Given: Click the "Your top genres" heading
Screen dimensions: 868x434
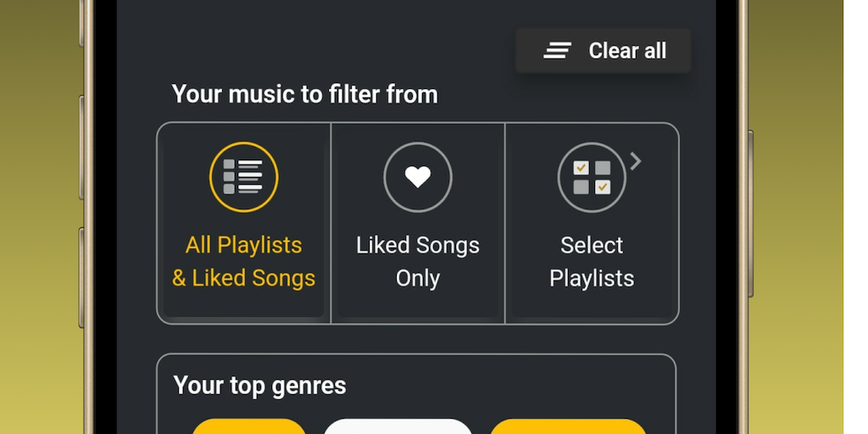Looking at the screenshot, I should 259,386.
